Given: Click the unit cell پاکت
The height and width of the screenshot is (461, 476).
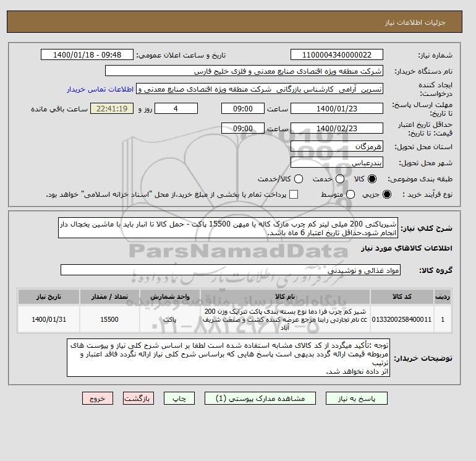Looking at the screenshot, I should [170, 319].
